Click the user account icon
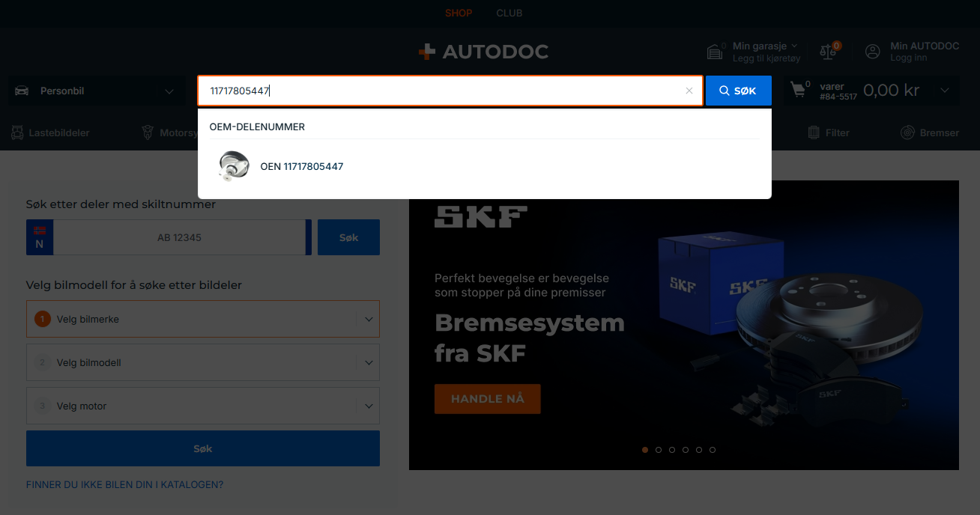Viewport: 980px width, 515px height. point(872,52)
